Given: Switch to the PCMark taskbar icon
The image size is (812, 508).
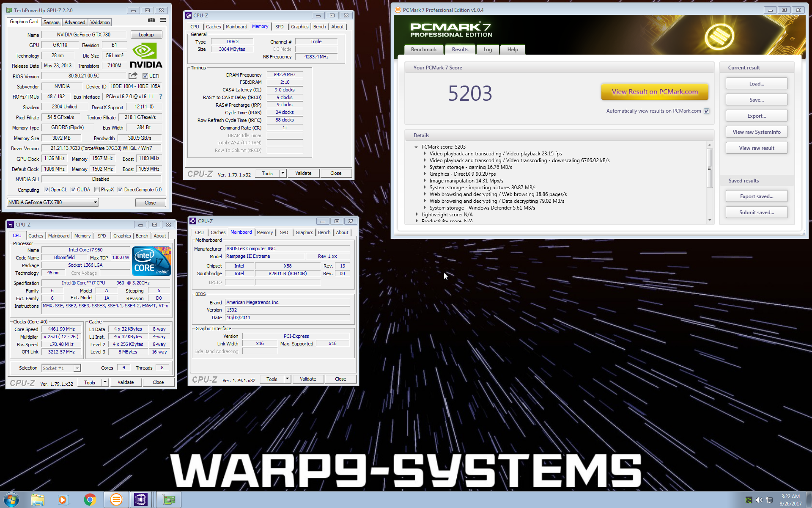Looking at the screenshot, I should point(116,500).
